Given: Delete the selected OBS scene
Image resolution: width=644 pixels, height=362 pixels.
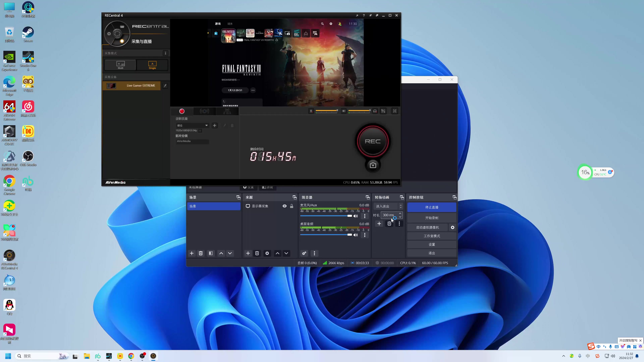Looking at the screenshot, I should click(201, 253).
